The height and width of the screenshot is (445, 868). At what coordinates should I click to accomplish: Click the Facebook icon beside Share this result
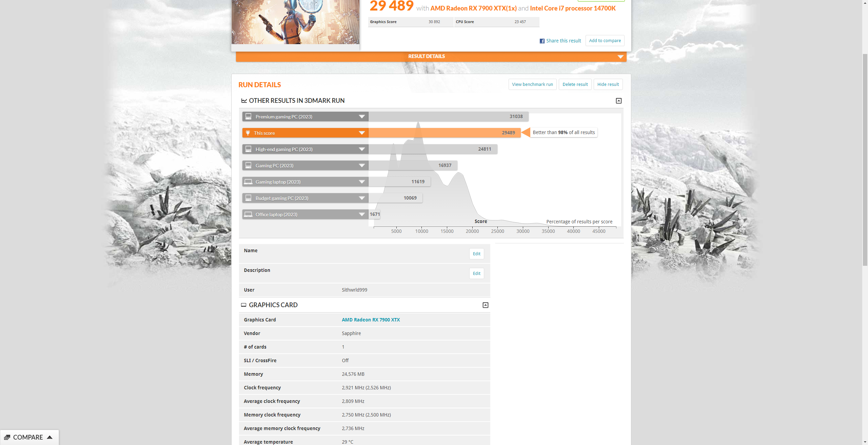tap(542, 41)
